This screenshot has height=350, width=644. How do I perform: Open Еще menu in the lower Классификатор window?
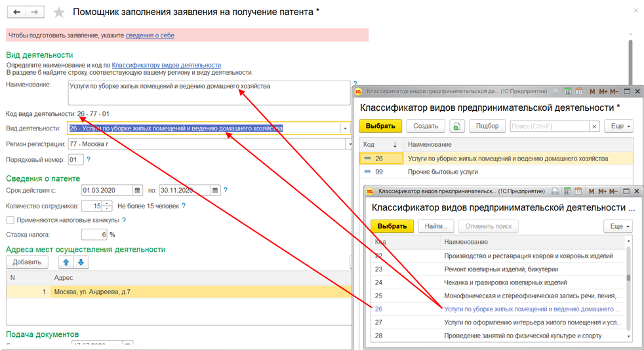click(618, 226)
